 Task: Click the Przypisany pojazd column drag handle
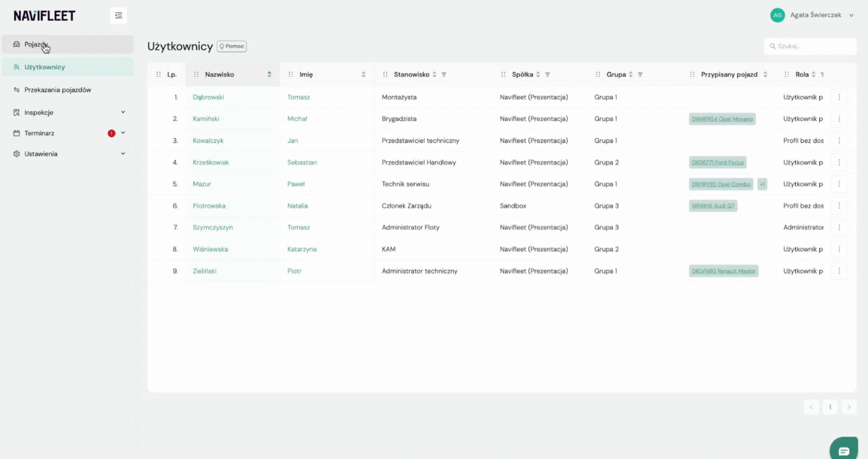(x=692, y=74)
